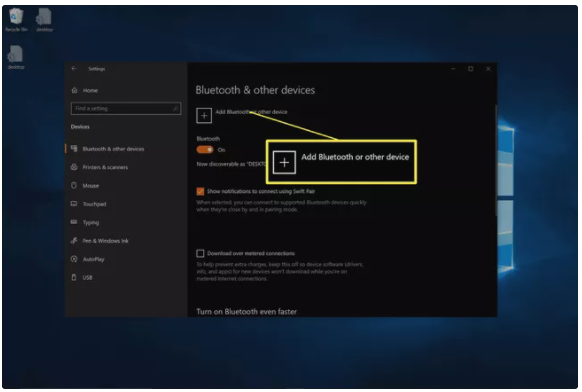Click the Settings window vertical scrollbar

pos(496,160)
